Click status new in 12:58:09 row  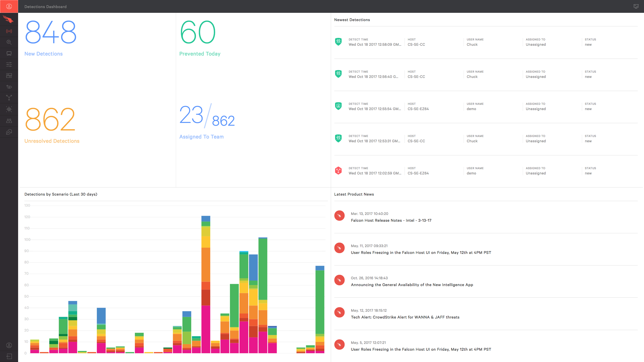[x=588, y=44]
